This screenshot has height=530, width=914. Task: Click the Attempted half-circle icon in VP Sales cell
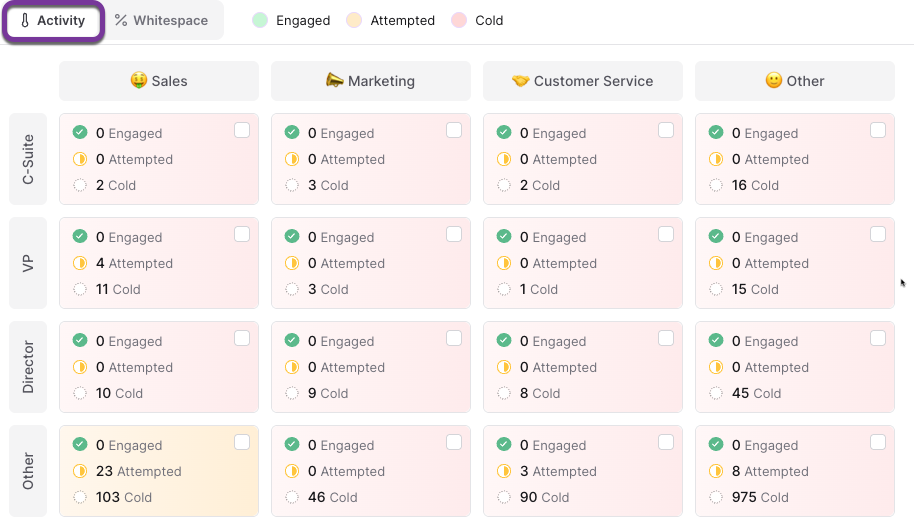[x=80, y=263]
